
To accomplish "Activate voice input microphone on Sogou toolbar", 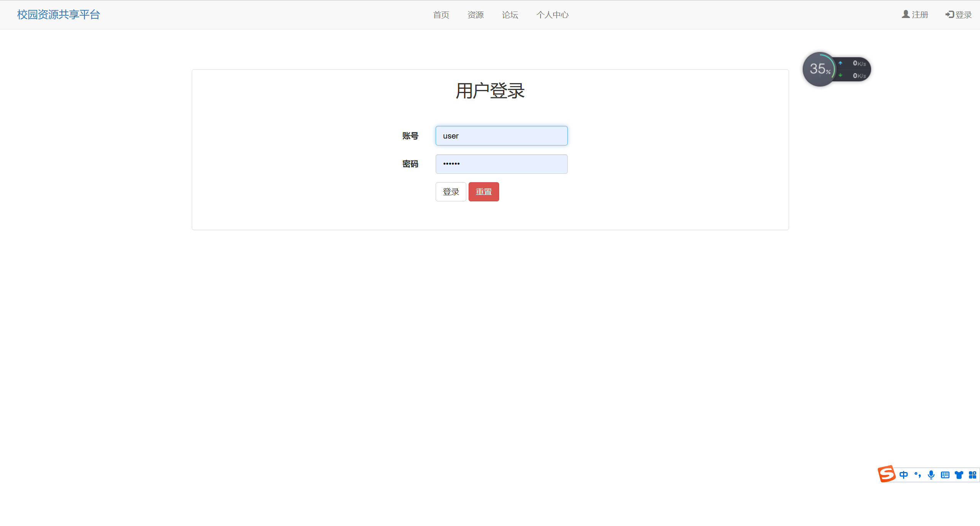I will pos(931,475).
